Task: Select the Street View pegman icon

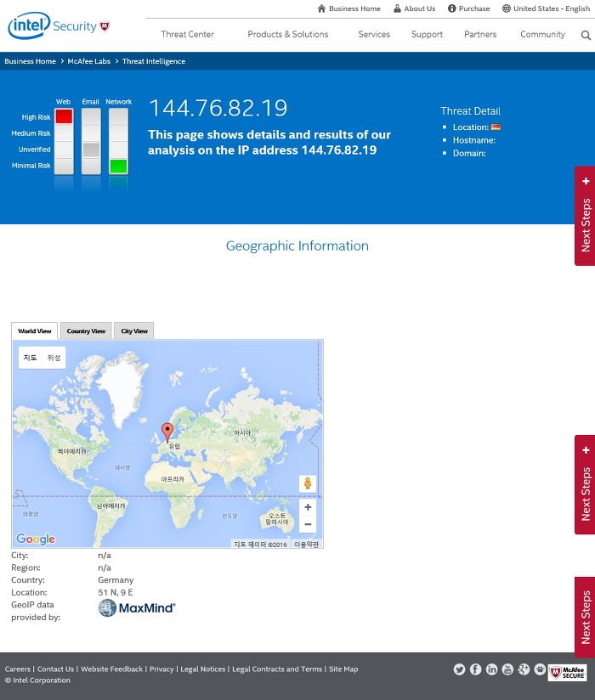Action: point(308,483)
